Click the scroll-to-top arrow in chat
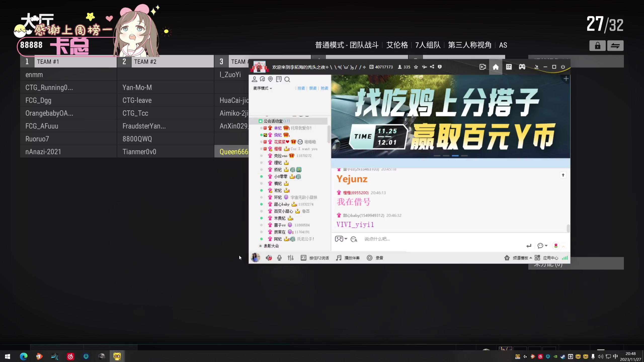The width and height of the screenshot is (644, 362). [563, 175]
